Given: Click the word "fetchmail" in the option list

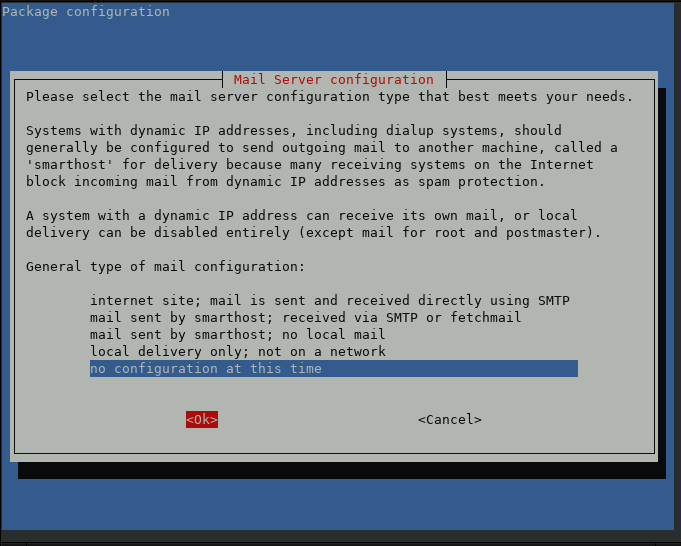Looking at the screenshot, I should coord(486,318).
